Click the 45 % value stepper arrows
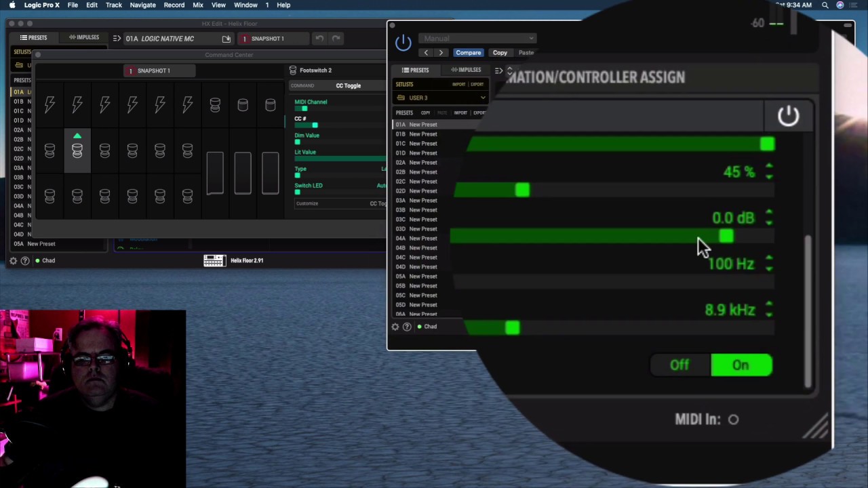Image resolution: width=868 pixels, height=488 pixels. (x=769, y=171)
